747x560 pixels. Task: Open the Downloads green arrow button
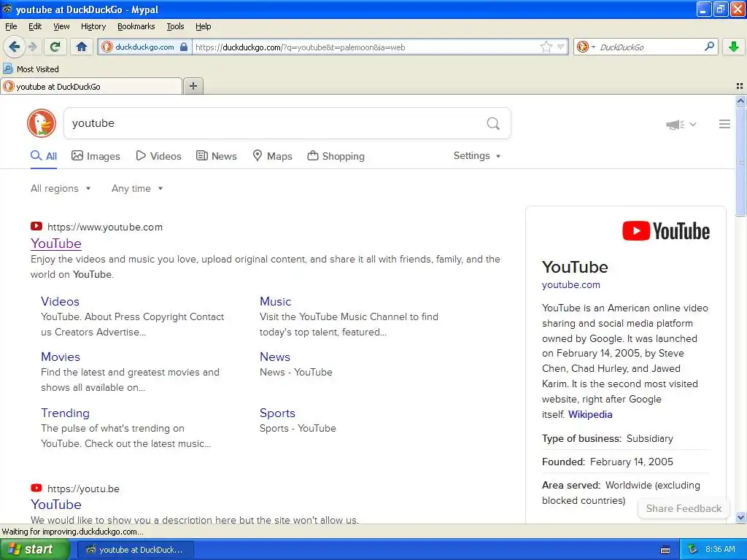click(x=734, y=47)
